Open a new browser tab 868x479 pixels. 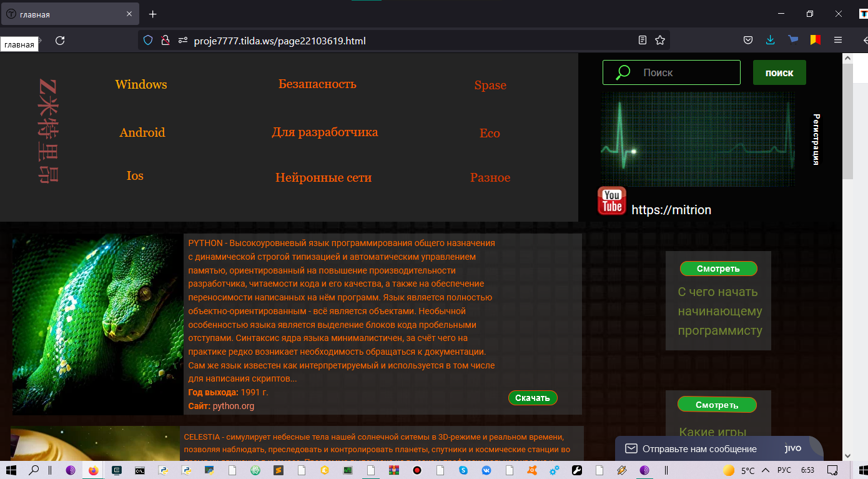153,14
